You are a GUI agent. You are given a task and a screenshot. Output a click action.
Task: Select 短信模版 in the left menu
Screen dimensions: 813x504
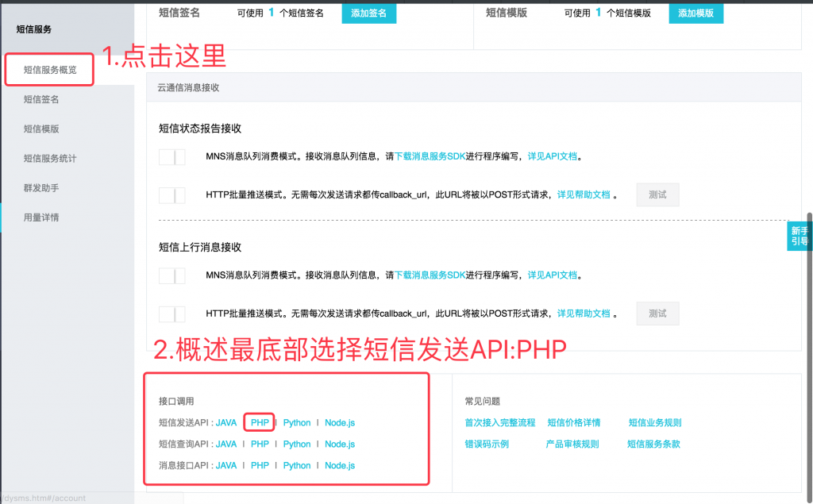coord(41,129)
